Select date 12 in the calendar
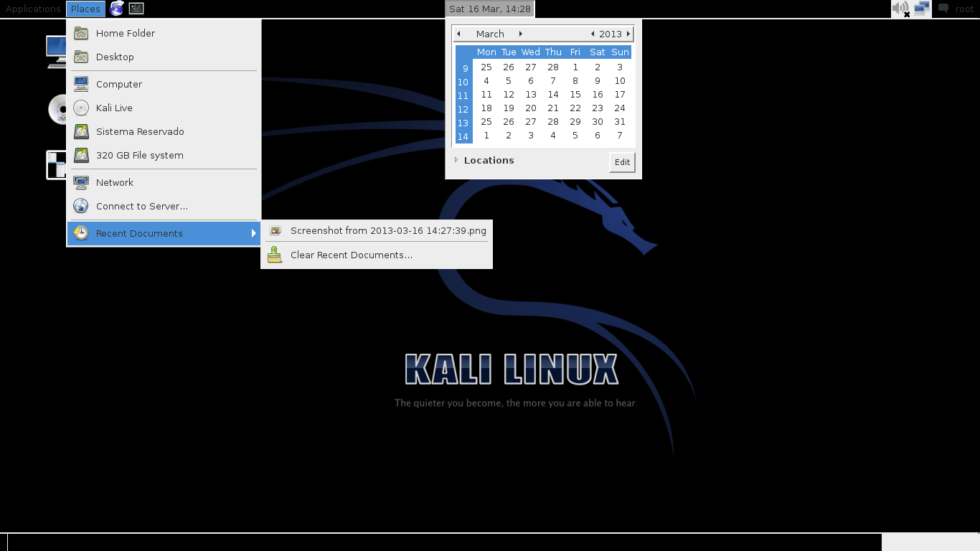The image size is (980, 551). tap(509, 94)
